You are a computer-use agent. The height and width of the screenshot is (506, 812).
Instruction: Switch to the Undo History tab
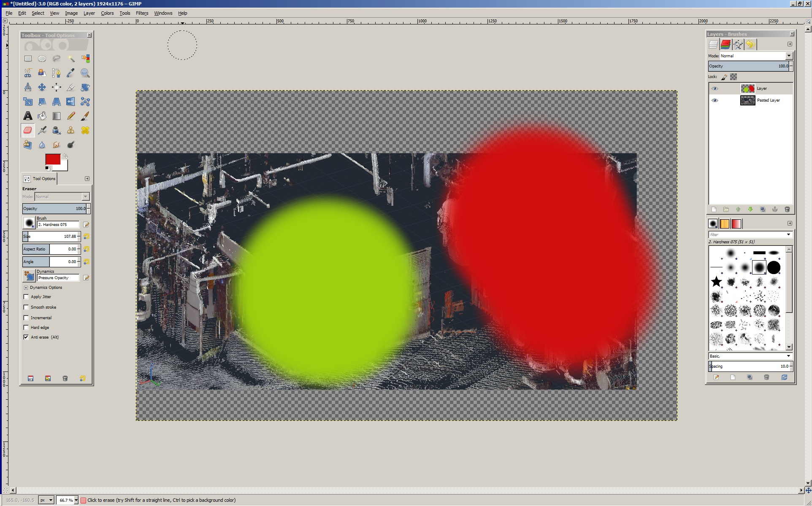click(750, 44)
